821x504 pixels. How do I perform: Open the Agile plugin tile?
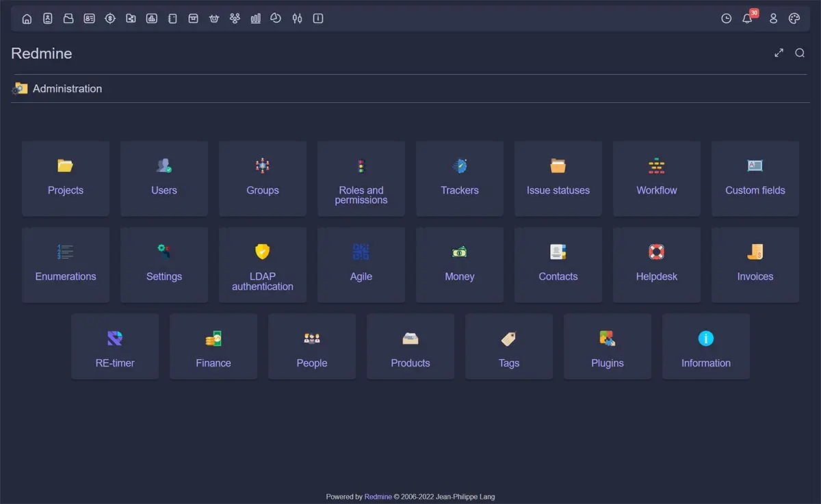click(x=361, y=265)
